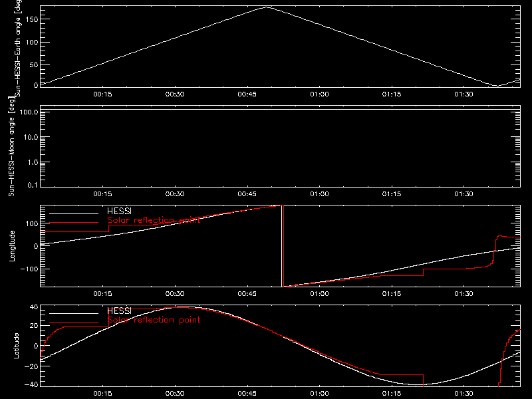
Task: Click "01:00" time label under Longitude plot
Action: (x=319, y=294)
